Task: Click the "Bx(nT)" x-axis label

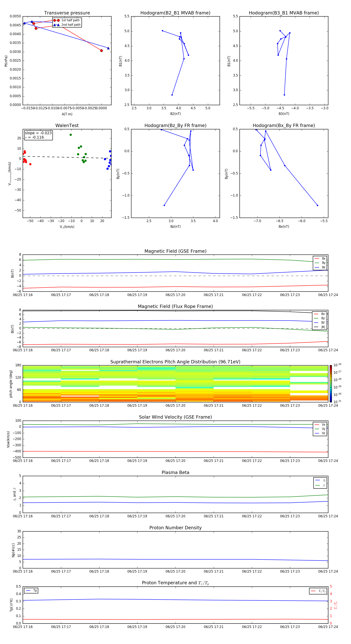Action: (284, 227)
